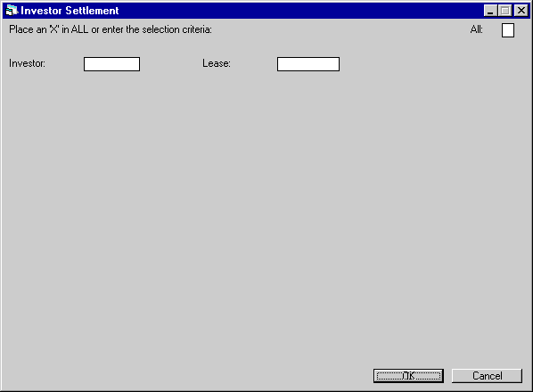This screenshot has height=392, width=533.
Task: Confirm selection with the OK button
Action: pos(408,376)
